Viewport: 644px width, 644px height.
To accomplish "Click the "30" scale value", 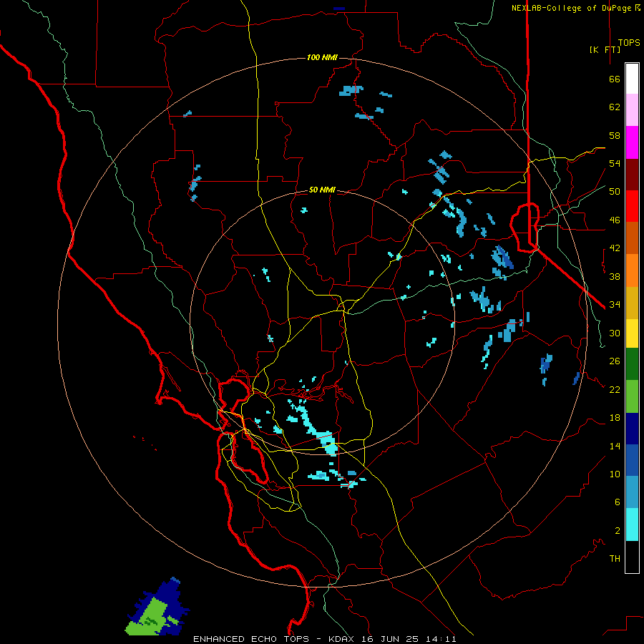I will tap(615, 333).
